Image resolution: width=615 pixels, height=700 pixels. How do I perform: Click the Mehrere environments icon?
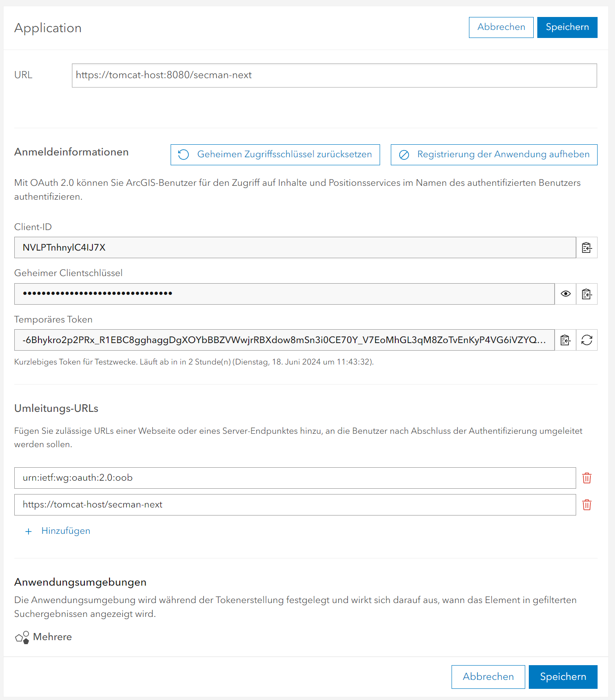22,637
